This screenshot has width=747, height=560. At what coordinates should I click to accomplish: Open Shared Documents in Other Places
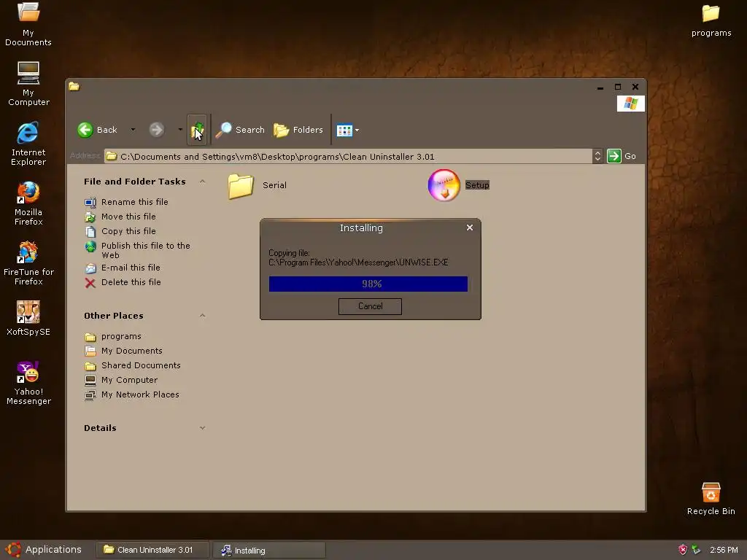click(x=141, y=365)
